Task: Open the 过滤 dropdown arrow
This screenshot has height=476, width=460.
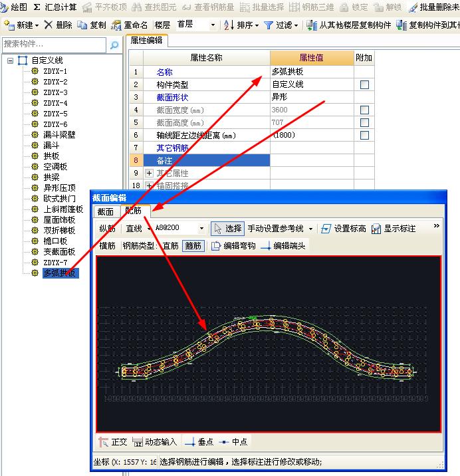Action: (296, 25)
